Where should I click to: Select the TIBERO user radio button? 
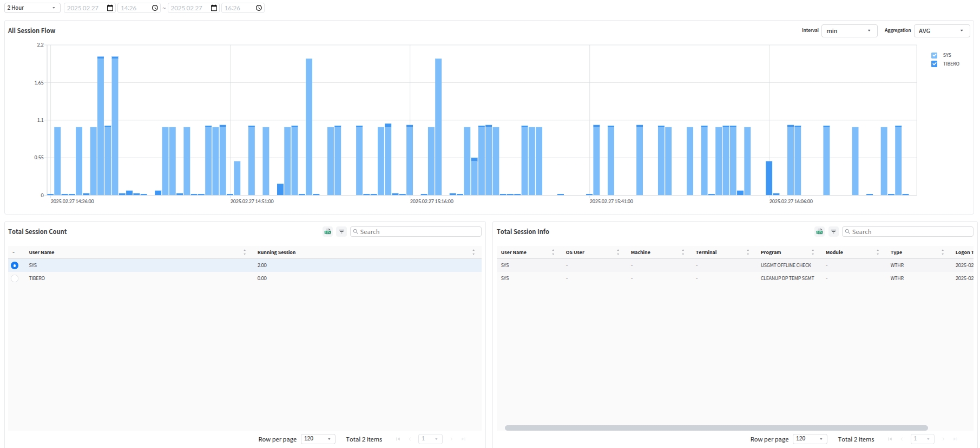click(15, 278)
